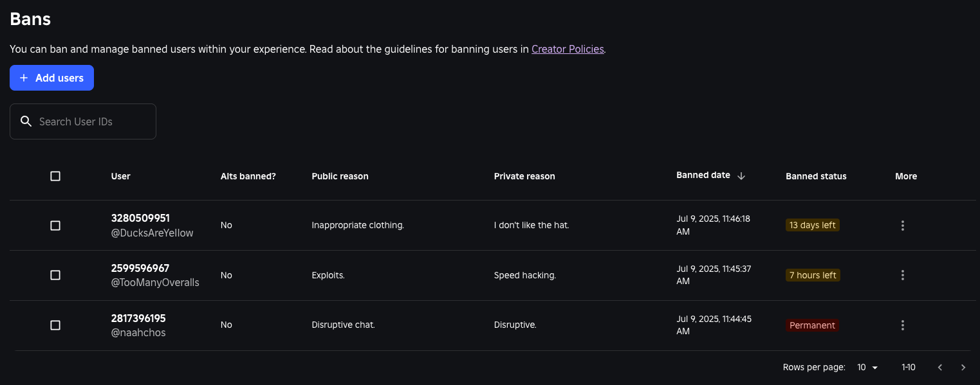
Task: Click the Banned date sort arrow
Action: pos(741,176)
